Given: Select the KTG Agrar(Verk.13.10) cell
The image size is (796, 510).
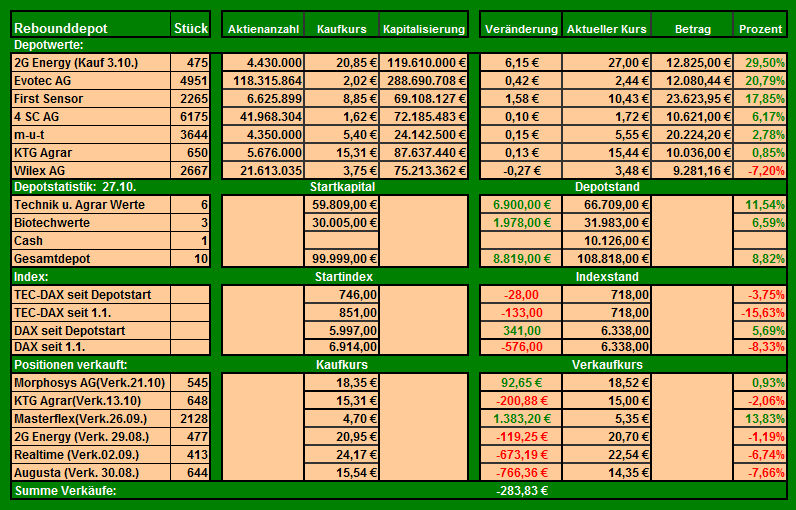Looking at the screenshot, I should (90, 400).
